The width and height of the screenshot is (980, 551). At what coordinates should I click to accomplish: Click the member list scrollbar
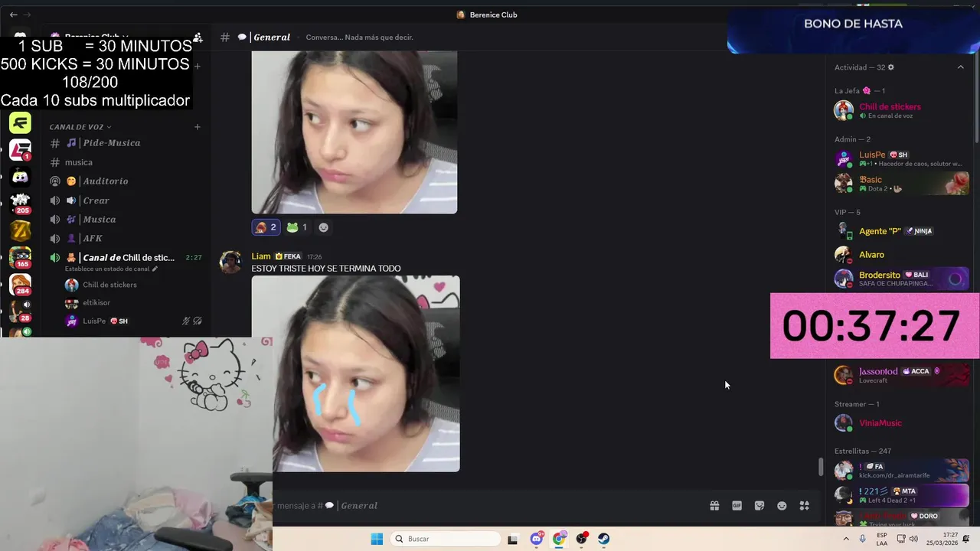click(975, 99)
